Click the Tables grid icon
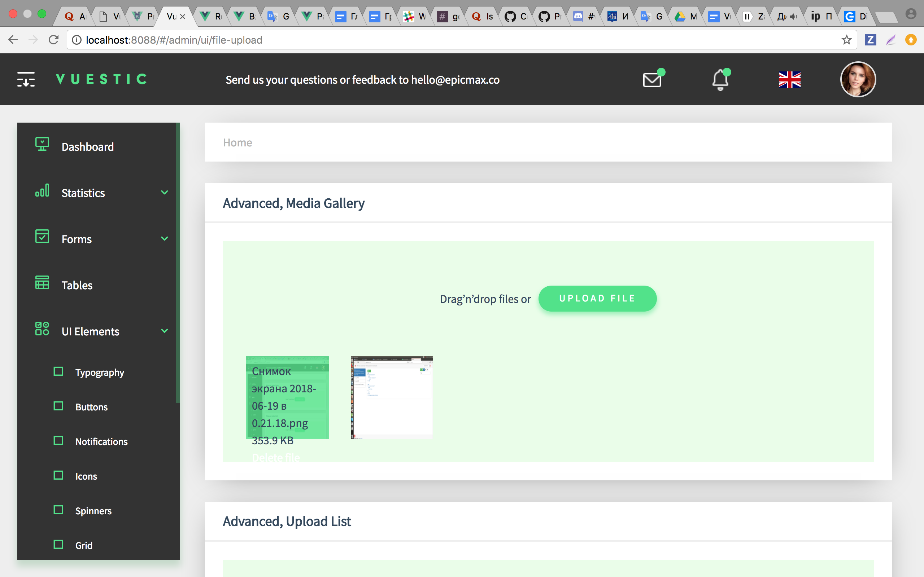 pos(42,283)
